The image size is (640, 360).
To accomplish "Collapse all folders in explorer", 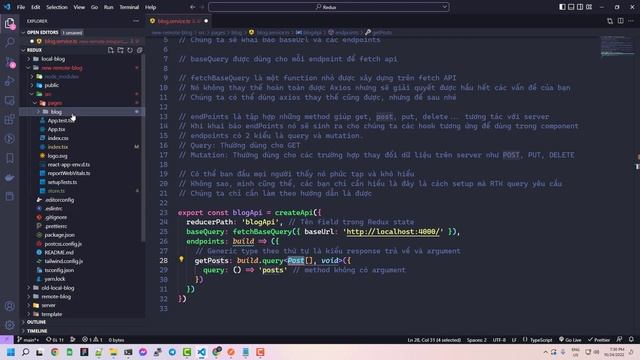I will (139, 50).
